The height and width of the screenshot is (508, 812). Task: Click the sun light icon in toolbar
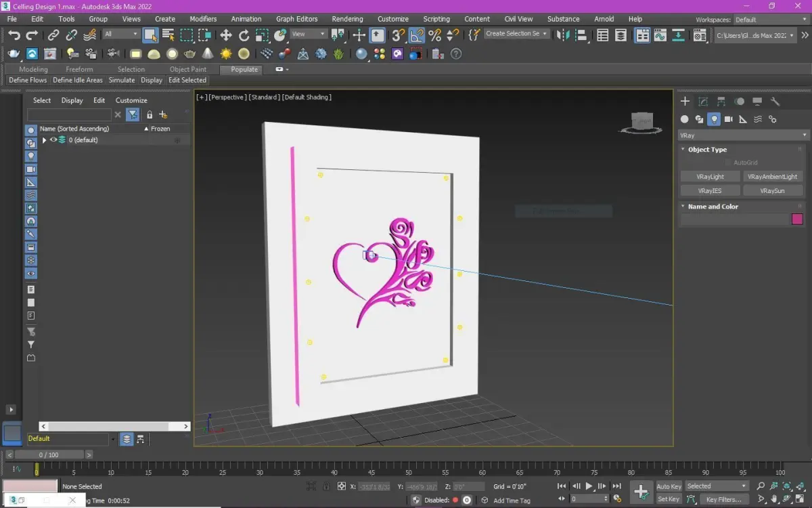point(226,54)
